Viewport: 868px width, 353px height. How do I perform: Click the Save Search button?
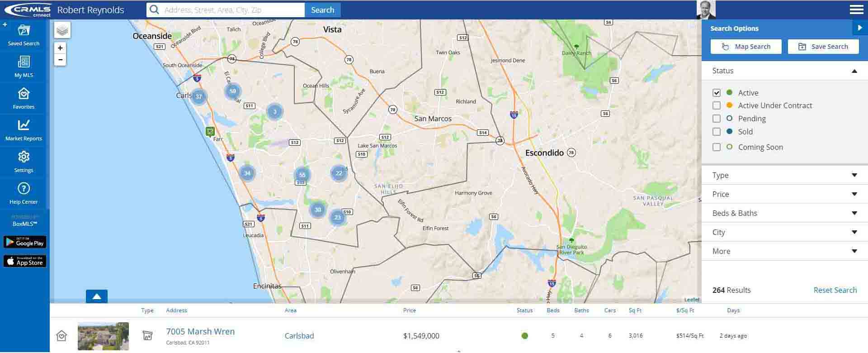[823, 47]
